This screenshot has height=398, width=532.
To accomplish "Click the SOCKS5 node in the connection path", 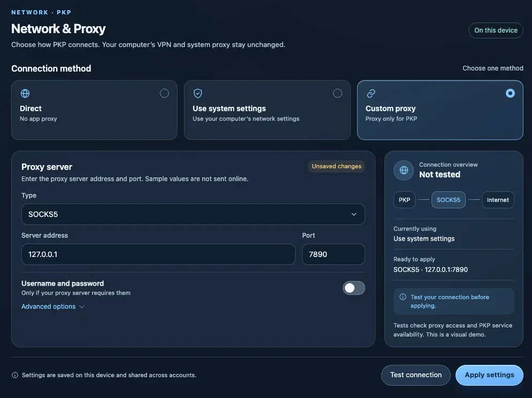I will [x=448, y=200].
